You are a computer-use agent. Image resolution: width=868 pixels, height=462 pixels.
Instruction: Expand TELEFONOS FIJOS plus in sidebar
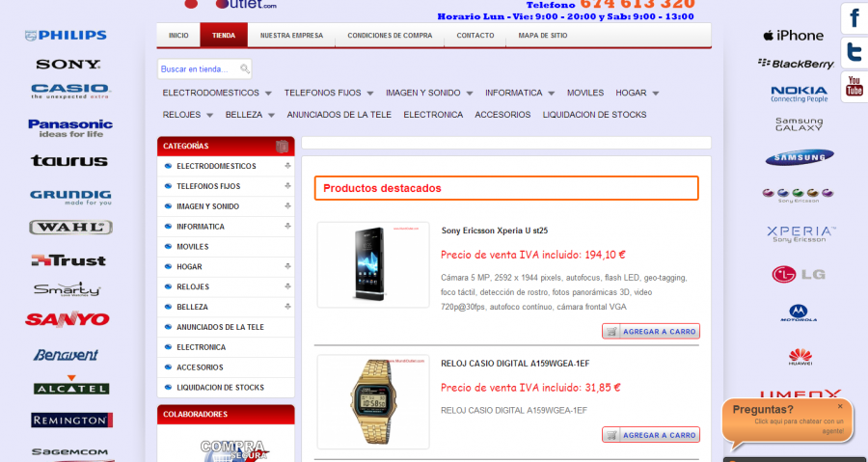pos(287,186)
